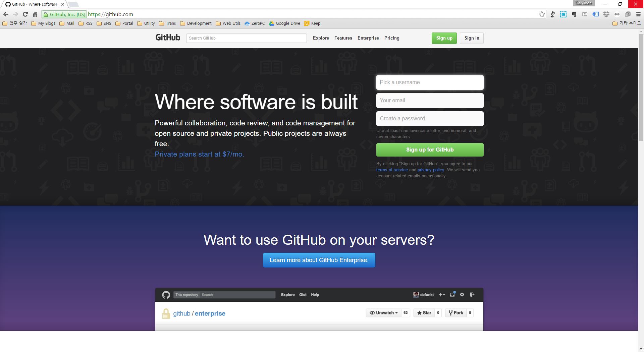Open the blue tag extension icon
The width and height of the screenshot is (644, 352).
[595, 14]
